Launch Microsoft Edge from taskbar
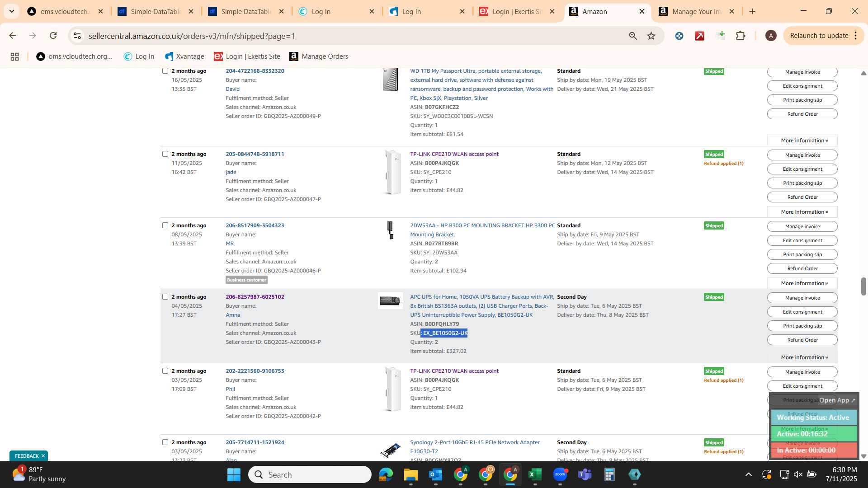The height and width of the screenshot is (488, 868). pyautogui.click(x=386, y=474)
